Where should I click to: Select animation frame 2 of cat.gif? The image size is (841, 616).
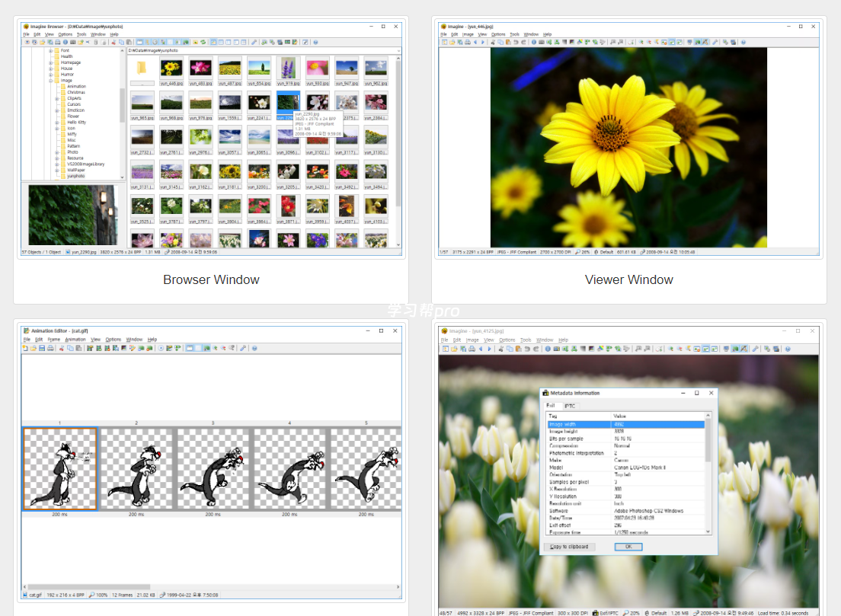136,468
